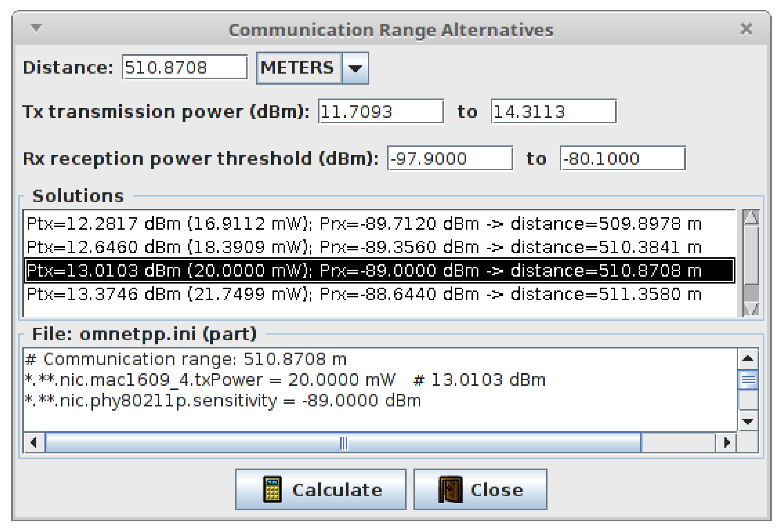Viewport: 784px width, 532px height.
Task: Focus the Tx power maximum field 14.3113
Action: (x=553, y=112)
